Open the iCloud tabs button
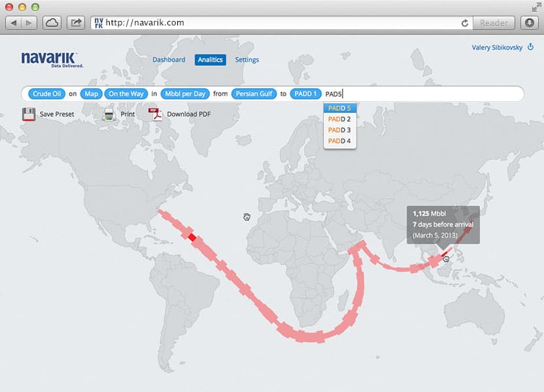The image size is (544, 392). pos(52,23)
